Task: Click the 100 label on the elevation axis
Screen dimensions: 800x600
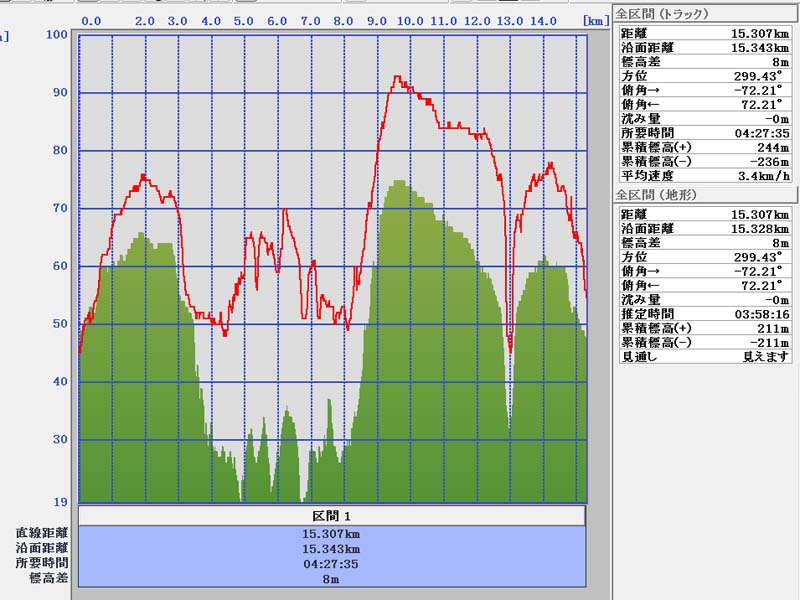Action: coord(58,35)
